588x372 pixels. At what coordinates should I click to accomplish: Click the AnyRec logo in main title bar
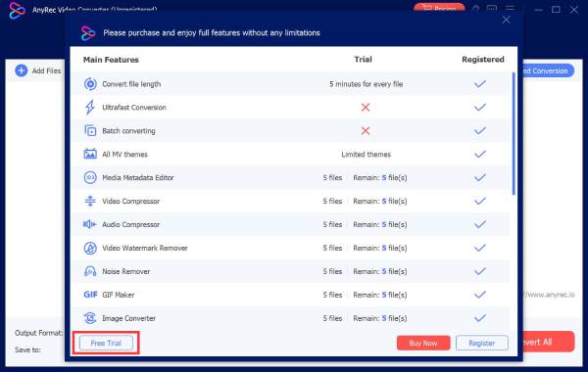coord(17,10)
